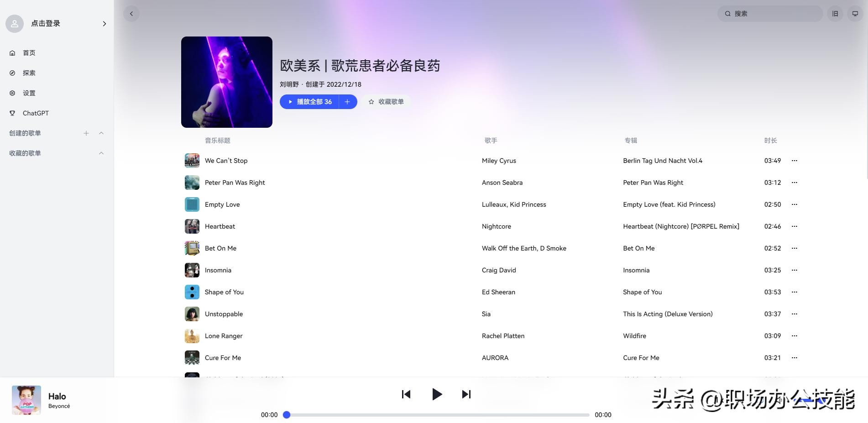Open more options for Shape of You

794,292
